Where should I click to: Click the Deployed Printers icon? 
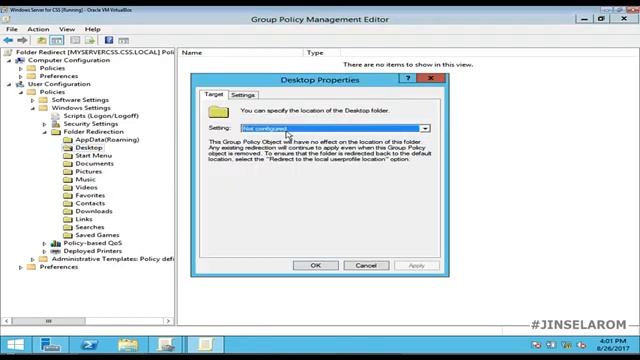(56, 251)
